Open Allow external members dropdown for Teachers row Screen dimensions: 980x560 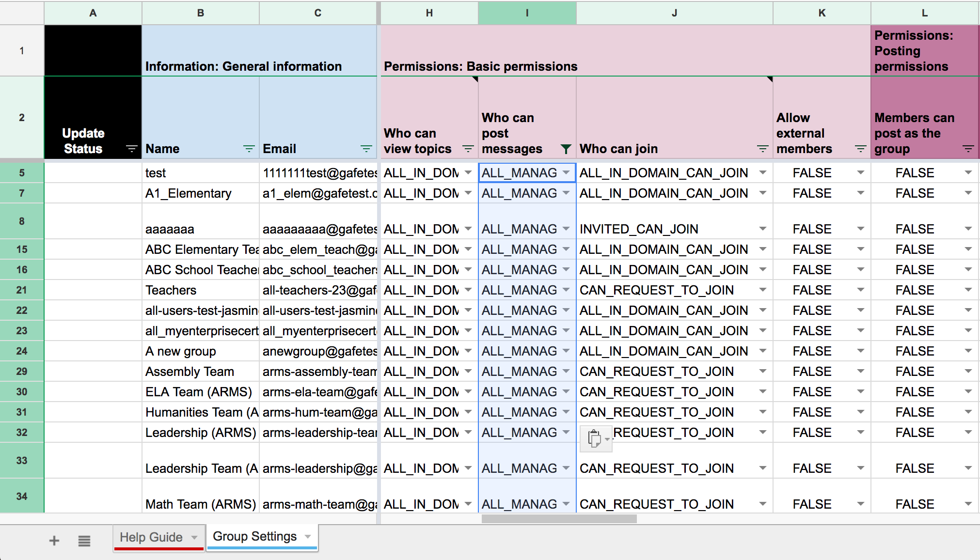point(860,290)
